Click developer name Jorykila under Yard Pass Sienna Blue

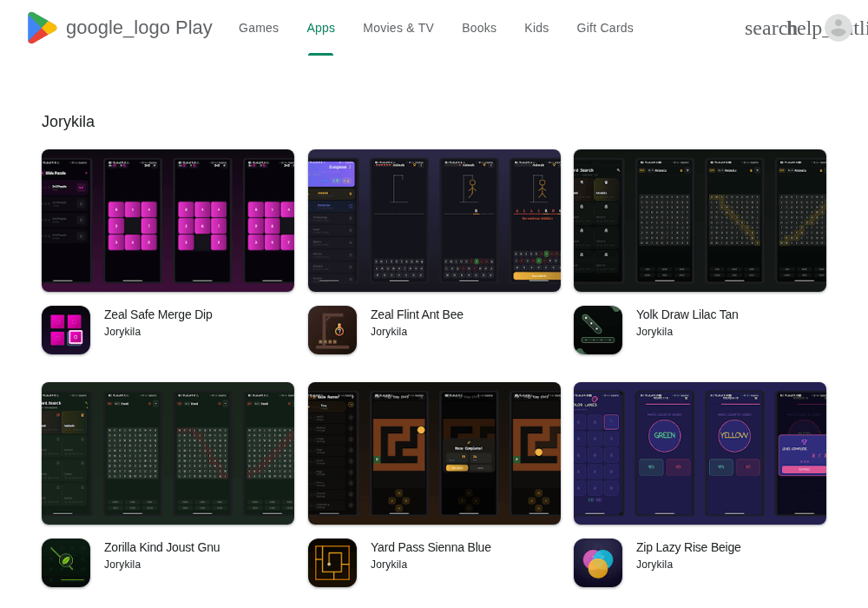[x=389, y=565]
